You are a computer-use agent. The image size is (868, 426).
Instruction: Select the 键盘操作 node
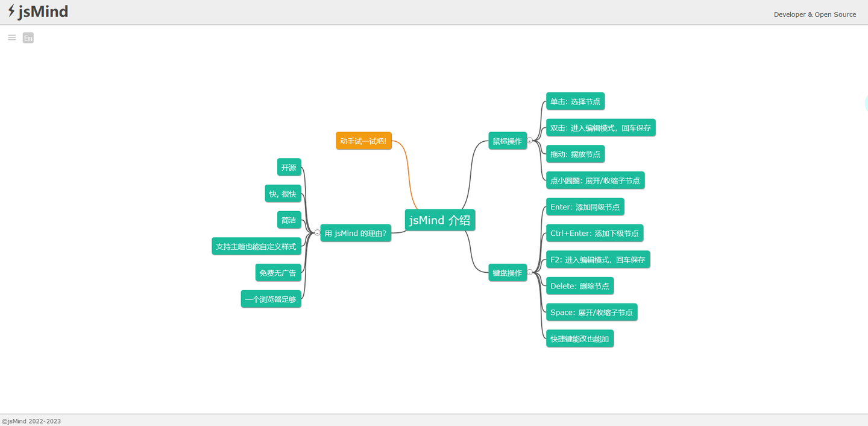[507, 273]
